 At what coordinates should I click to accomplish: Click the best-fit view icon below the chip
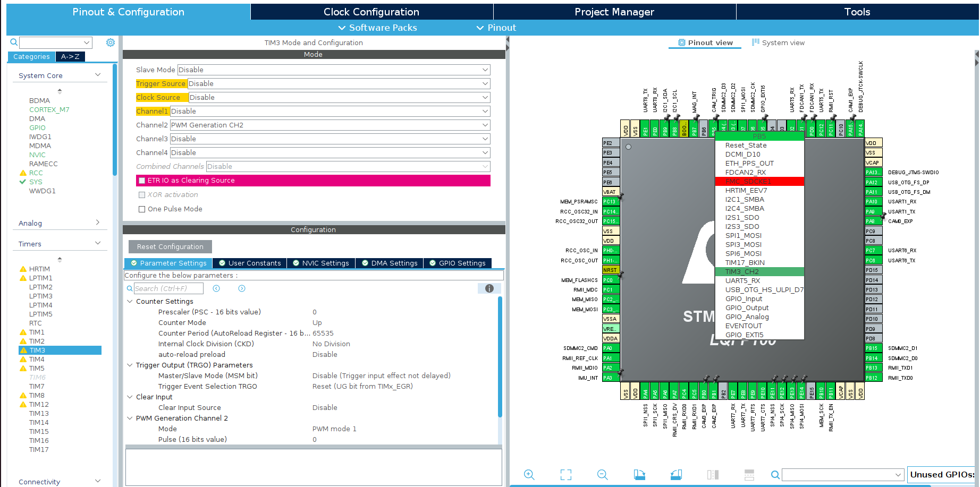[x=565, y=474]
